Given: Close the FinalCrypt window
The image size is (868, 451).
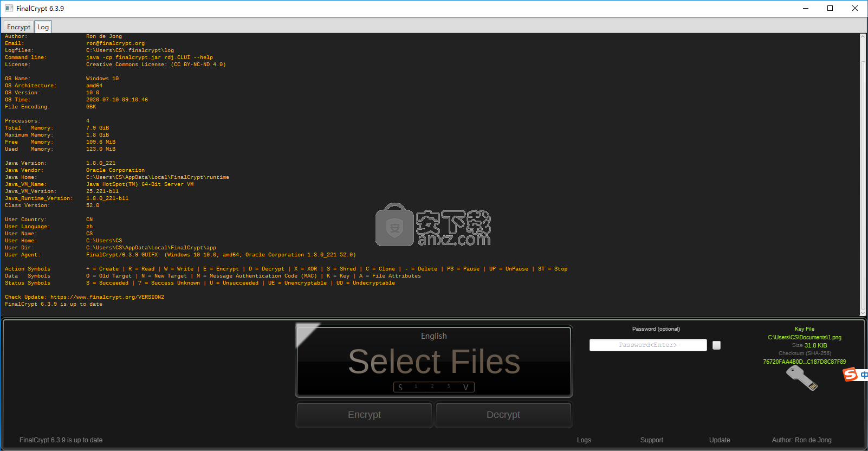Looking at the screenshot, I should (x=855, y=8).
